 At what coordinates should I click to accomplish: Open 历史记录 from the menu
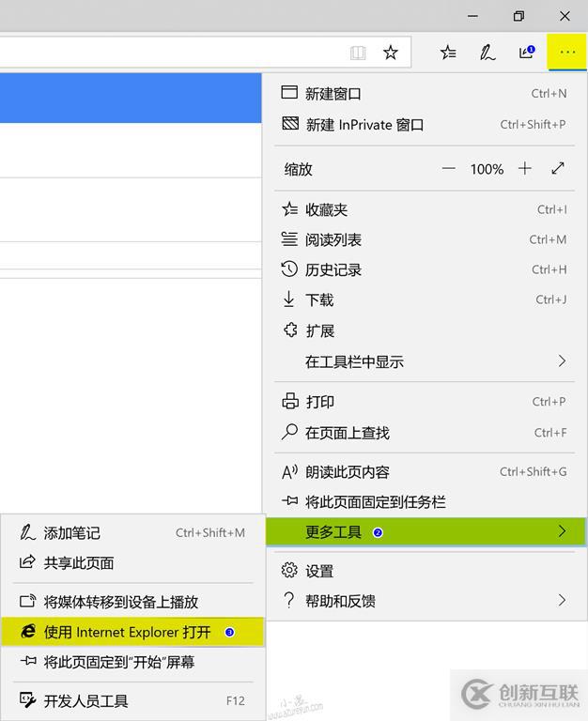pos(333,270)
